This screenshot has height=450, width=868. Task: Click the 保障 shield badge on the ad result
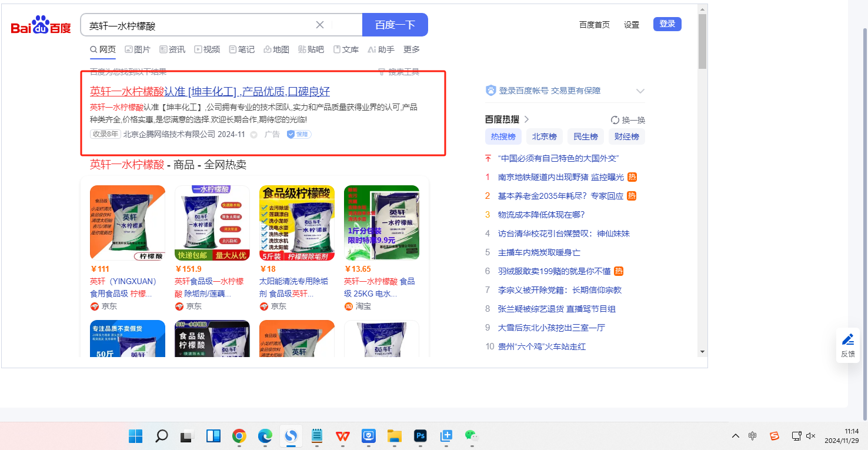[299, 134]
